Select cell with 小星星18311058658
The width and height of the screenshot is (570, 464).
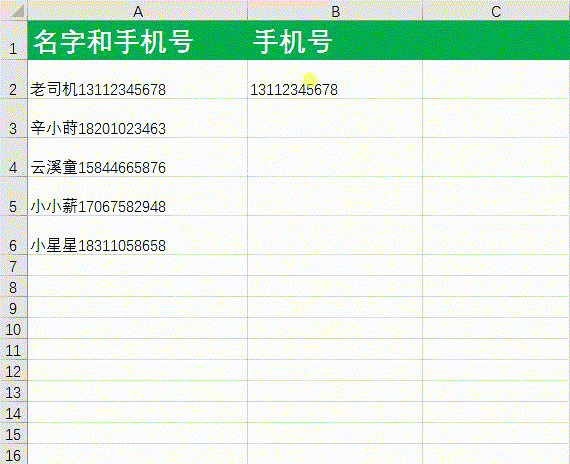[138, 235]
